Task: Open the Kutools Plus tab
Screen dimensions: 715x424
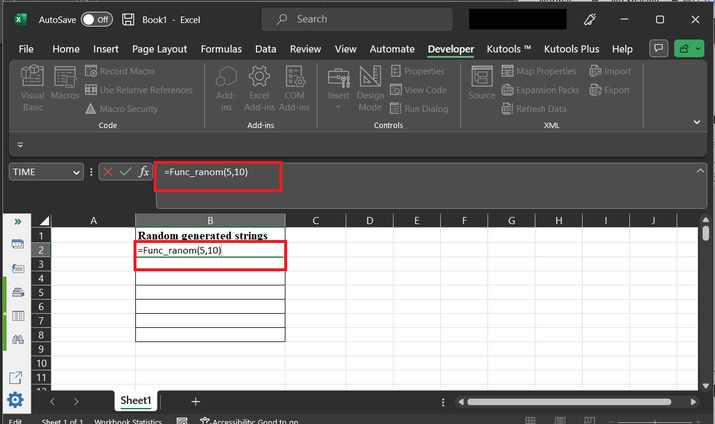Action: tap(571, 49)
